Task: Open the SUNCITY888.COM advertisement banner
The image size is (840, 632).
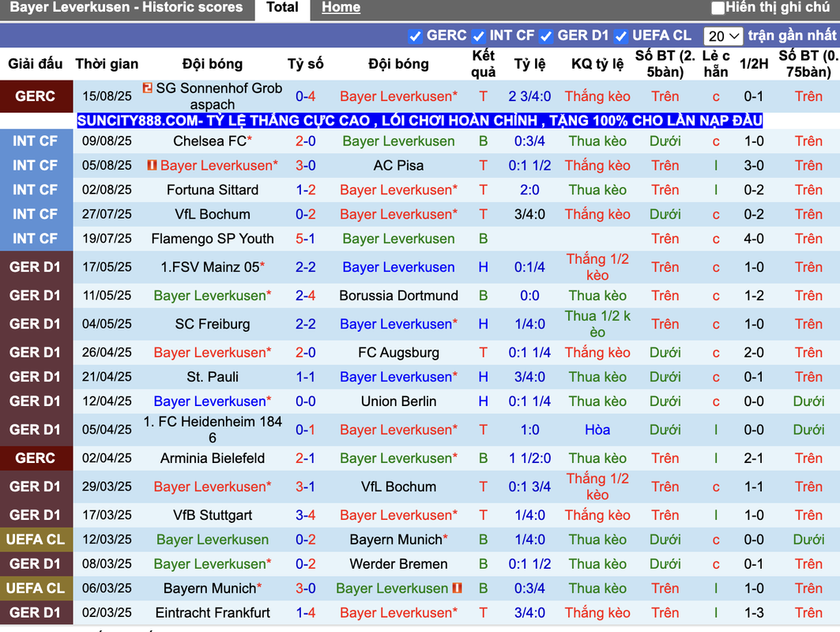Action: tap(420, 121)
